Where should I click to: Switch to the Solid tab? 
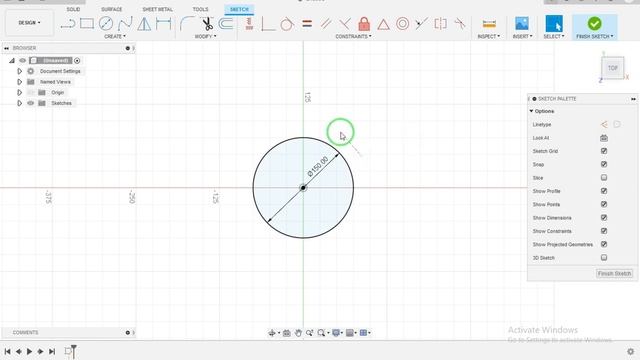[x=73, y=9]
